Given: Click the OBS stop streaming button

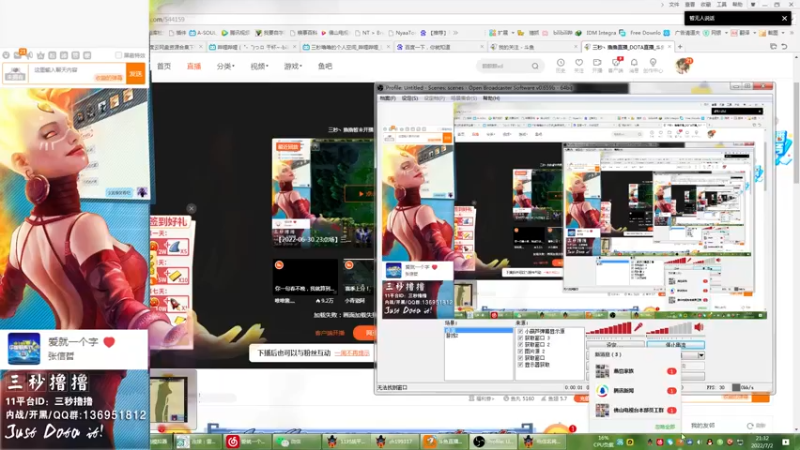Looking at the screenshot, I should coord(676,345).
